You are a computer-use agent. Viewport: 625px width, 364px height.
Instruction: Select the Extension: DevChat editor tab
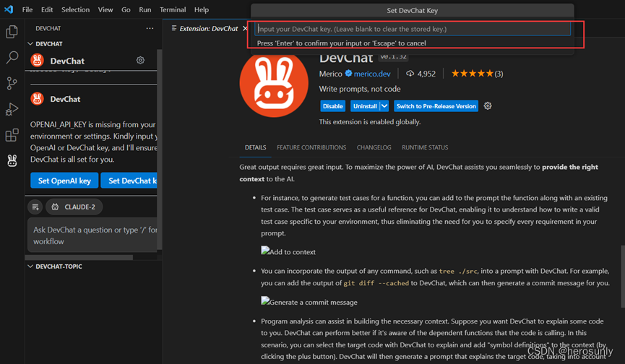click(208, 28)
